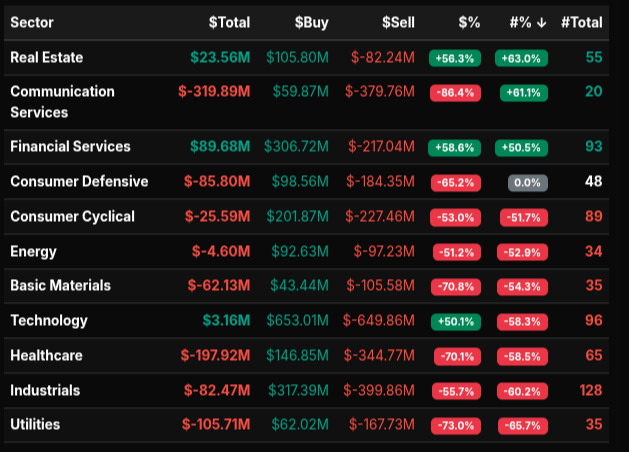This screenshot has height=452, width=629.
Task: Sort table by the Sector column header
Action: point(32,22)
